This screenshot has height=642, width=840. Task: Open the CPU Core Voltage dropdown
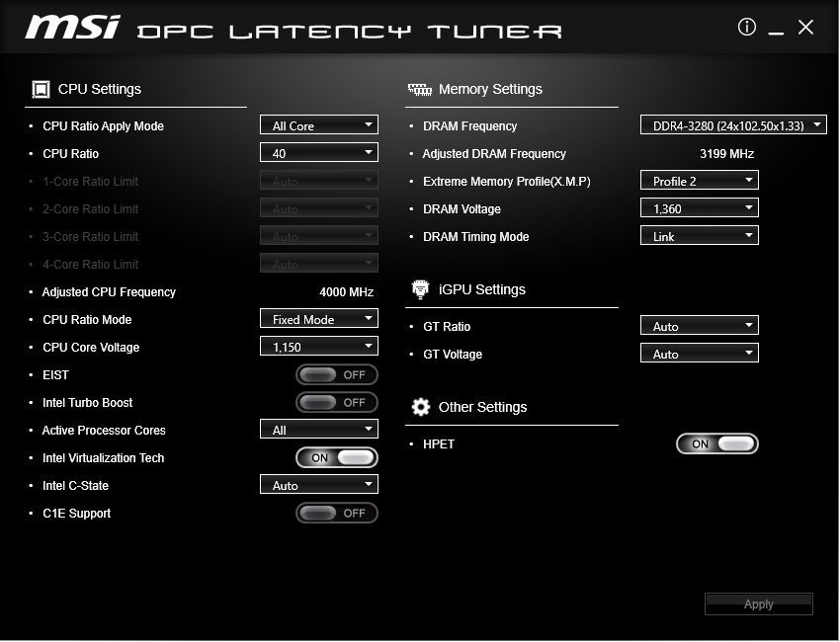point(319,347)
